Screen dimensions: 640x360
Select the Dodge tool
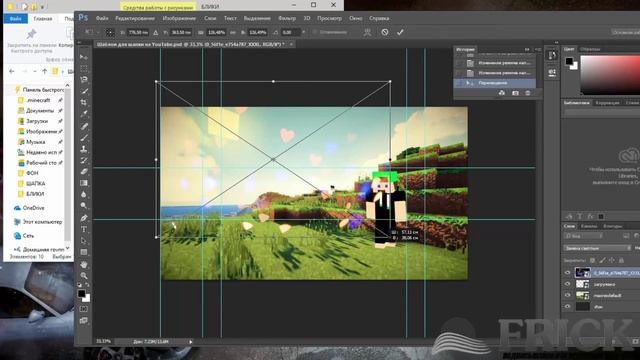coord(84,206)
